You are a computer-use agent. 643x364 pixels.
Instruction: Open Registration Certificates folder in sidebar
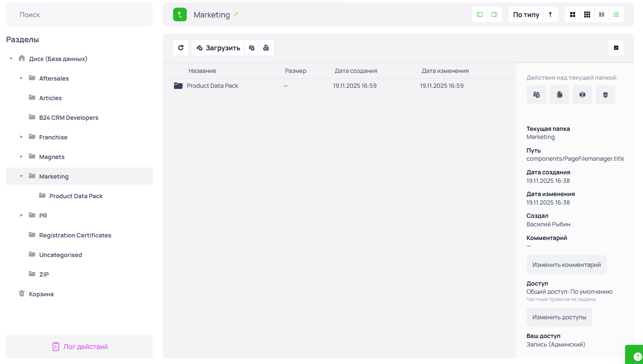75,235
